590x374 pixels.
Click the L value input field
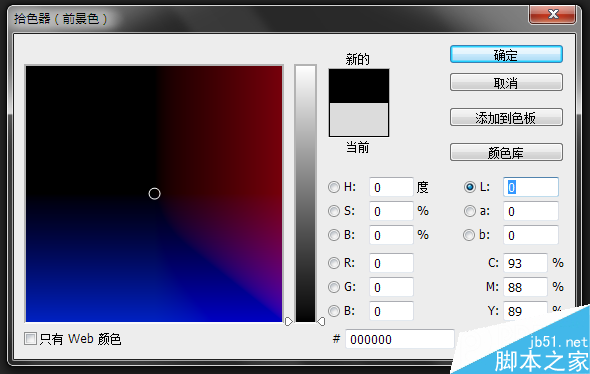click(531, 187)
